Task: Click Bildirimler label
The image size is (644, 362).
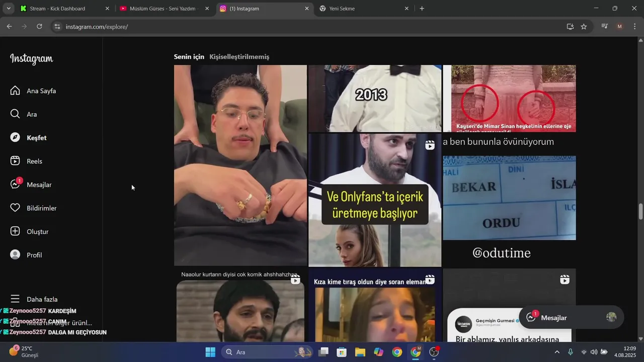Action: tap(42, 208)
